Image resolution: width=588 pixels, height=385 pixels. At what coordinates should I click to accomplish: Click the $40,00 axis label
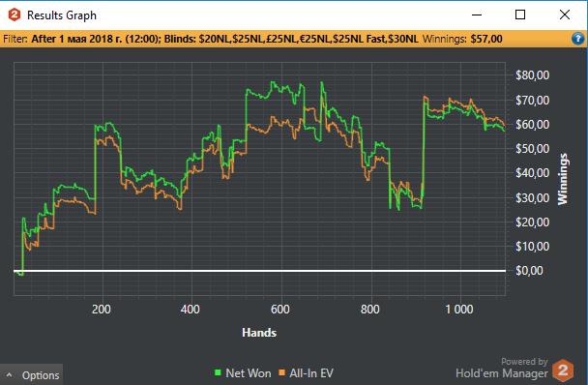(533, 173)
